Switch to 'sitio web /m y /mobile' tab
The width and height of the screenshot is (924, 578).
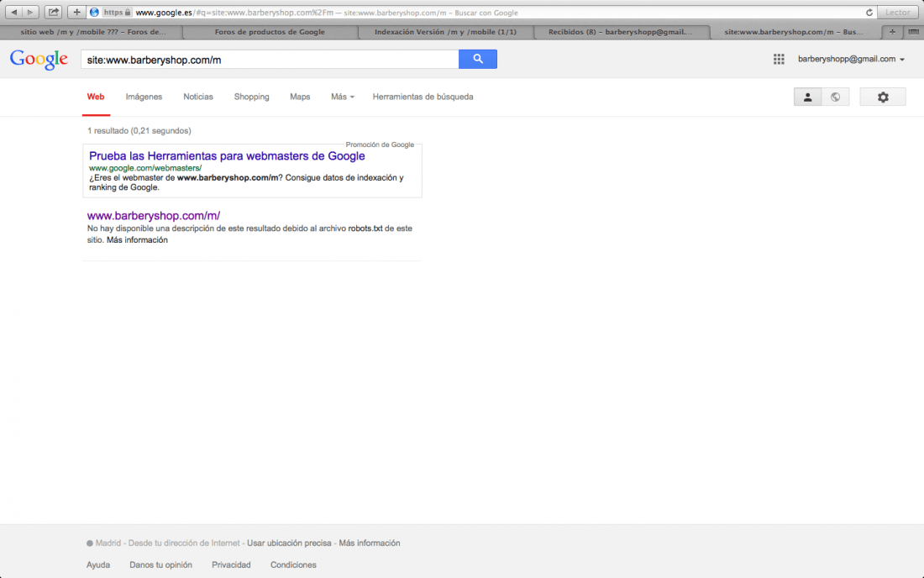92,32
